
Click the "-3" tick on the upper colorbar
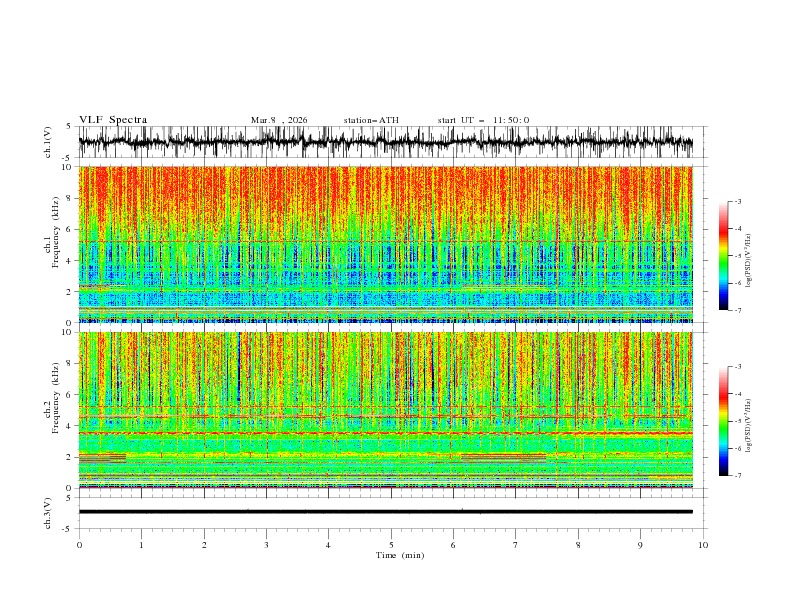click(737, 201)
